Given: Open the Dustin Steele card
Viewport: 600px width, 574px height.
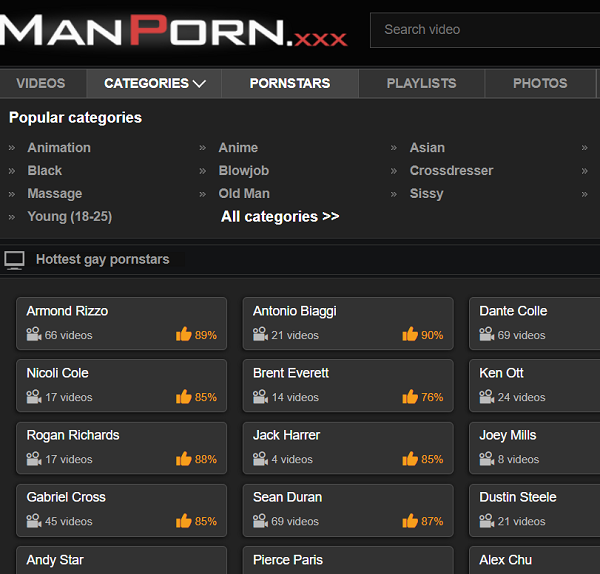Looking at the screenshot, I should click(535, 510).
